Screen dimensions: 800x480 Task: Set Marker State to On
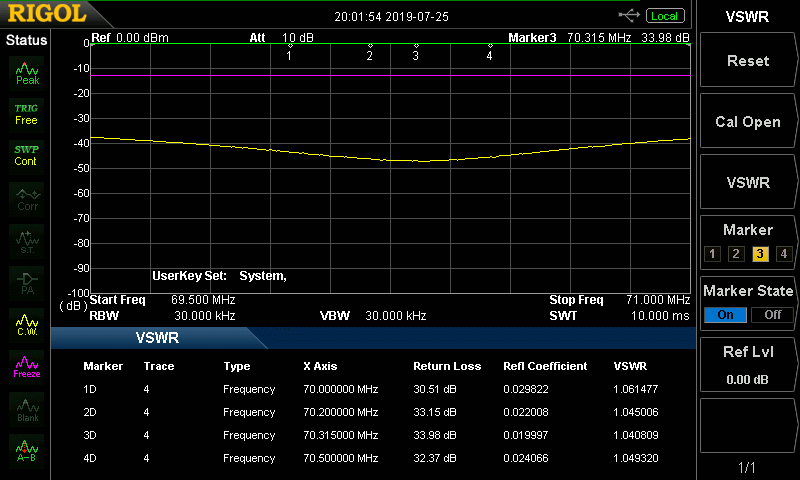pyautogui.click(x=725, y=314)
